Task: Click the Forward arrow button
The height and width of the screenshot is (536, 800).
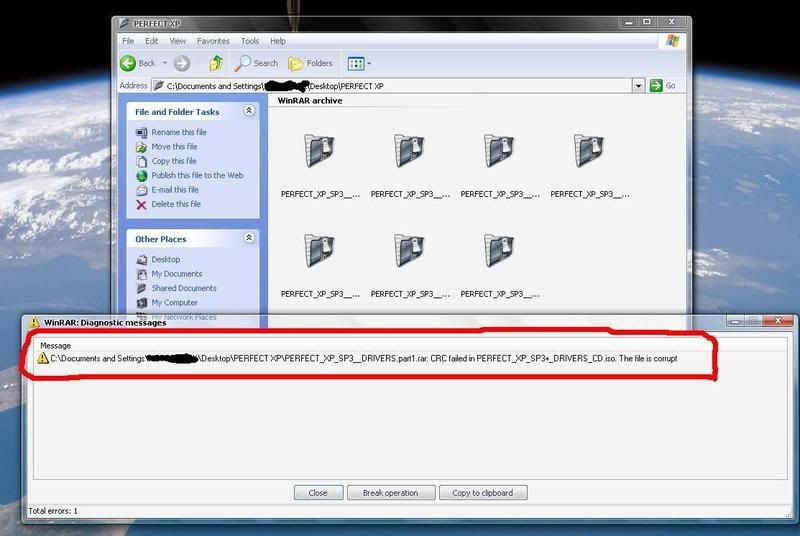Action: [182, 63]
